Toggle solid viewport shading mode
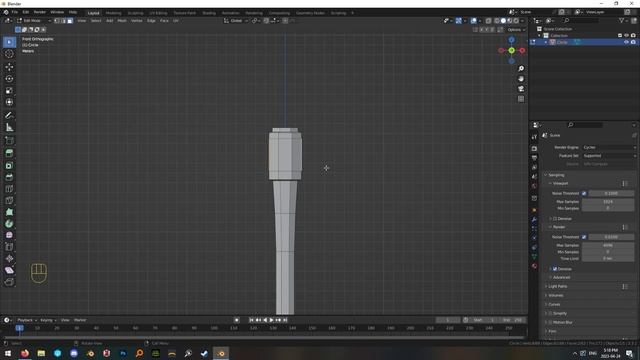 click(503, 20)
